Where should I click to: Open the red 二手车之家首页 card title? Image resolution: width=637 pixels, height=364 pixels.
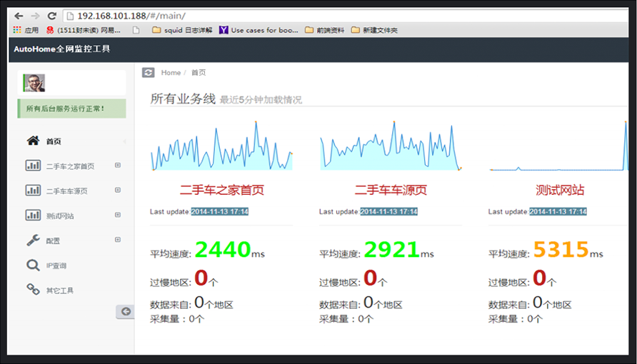[222, 190]
